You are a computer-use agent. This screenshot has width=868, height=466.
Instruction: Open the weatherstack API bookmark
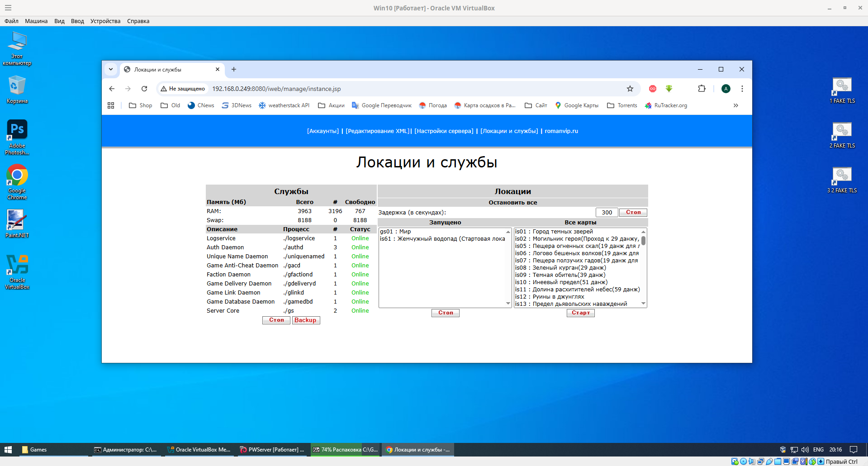click(284, 105)
